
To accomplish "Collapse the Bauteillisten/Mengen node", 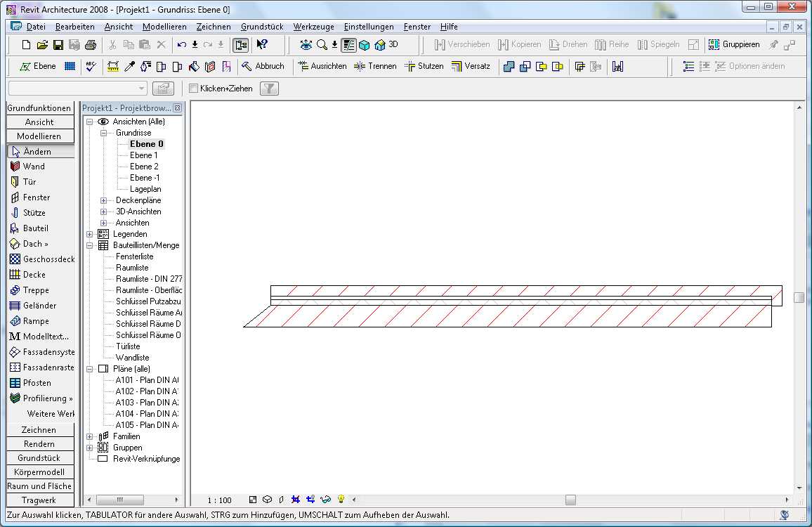I will point(90,246).
